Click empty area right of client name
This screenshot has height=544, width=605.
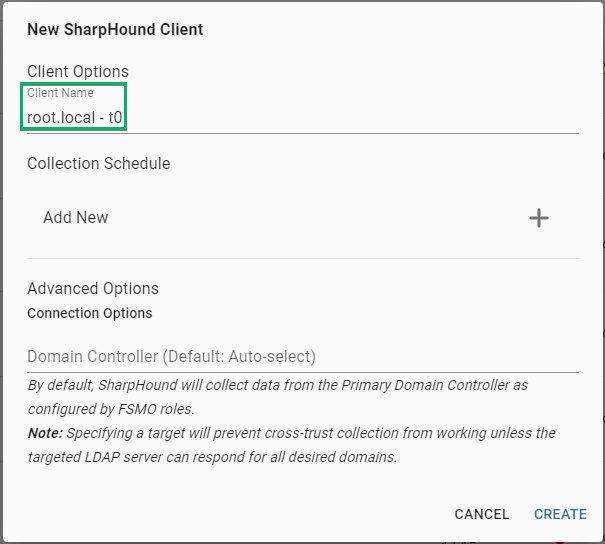(x=351, y=117)
